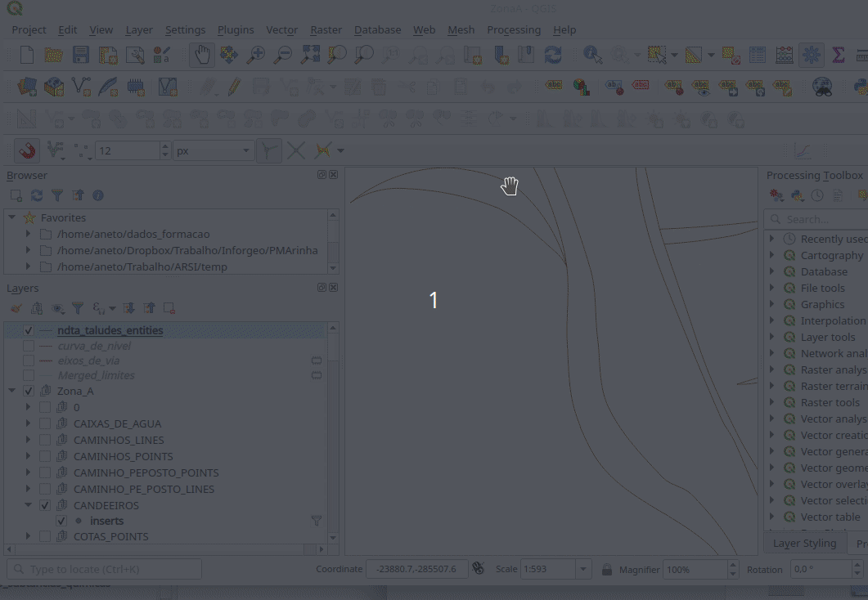Toggle the Processing Toolbox gear icon
The image size is (868, 600).
(x=811, y=55)
